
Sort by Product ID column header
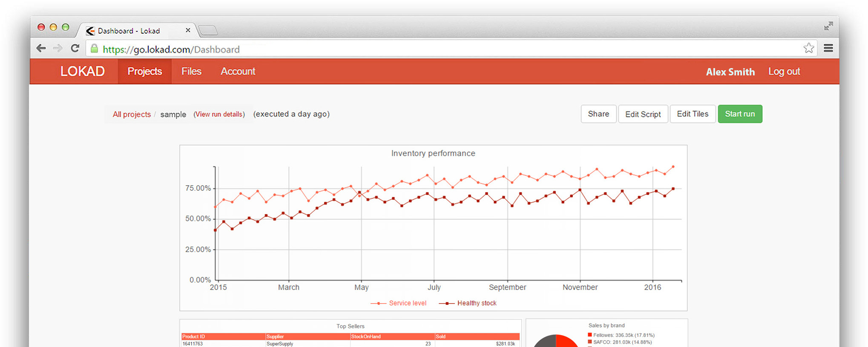(x=223, y=336)
